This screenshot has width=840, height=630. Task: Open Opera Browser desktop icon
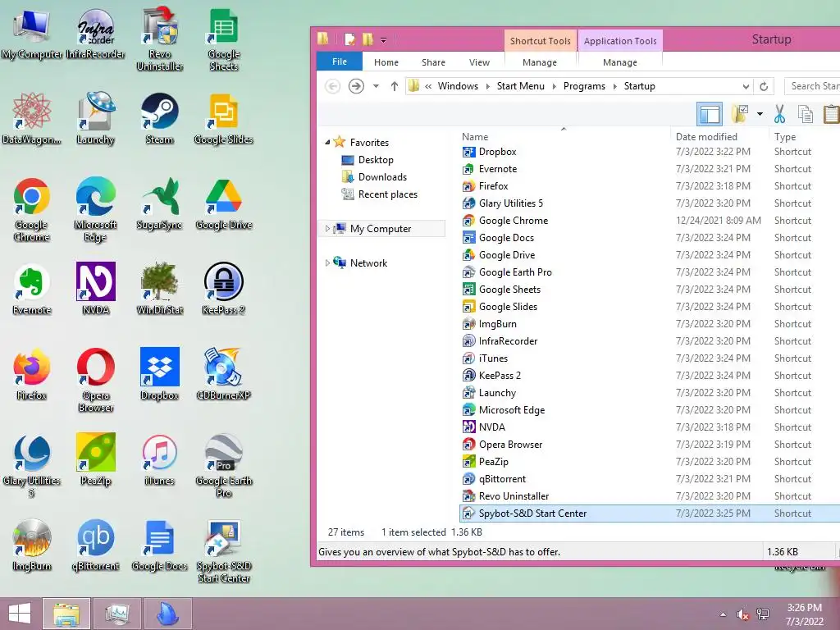pos(95,381)
